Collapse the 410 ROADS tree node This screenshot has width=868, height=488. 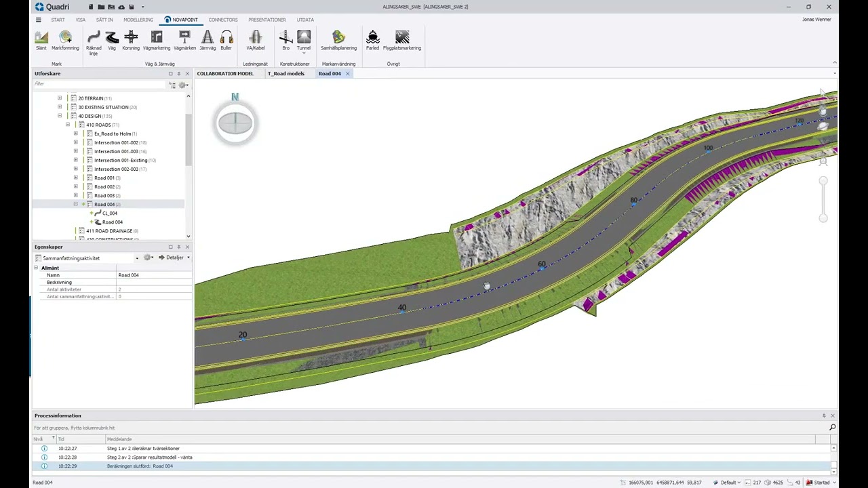pyautogui.click(x=68, y=125)
